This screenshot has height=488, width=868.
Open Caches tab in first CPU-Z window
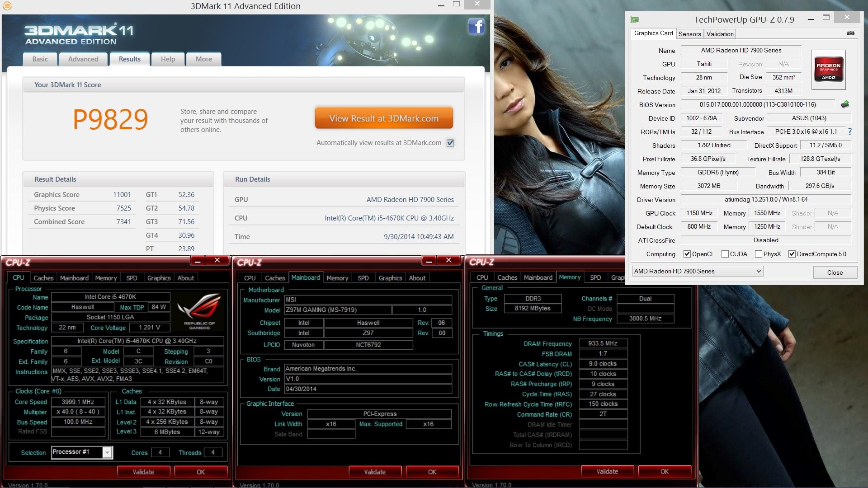(x=43, y=278)
